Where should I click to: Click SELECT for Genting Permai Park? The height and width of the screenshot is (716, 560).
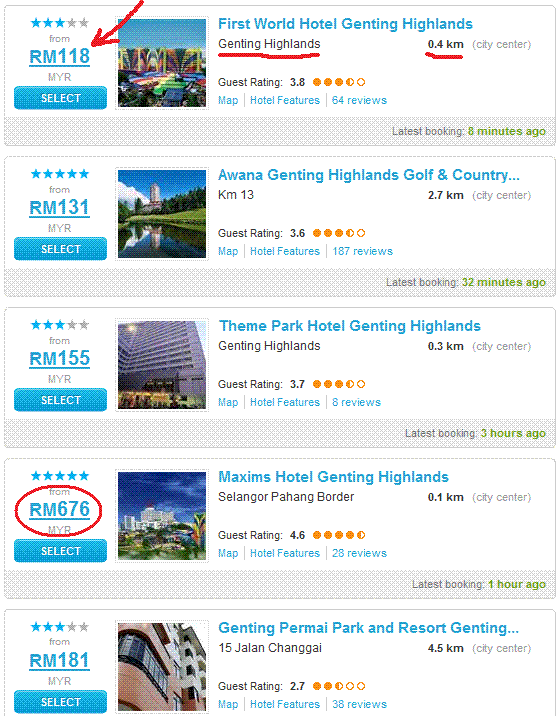[x=60, y=701]
